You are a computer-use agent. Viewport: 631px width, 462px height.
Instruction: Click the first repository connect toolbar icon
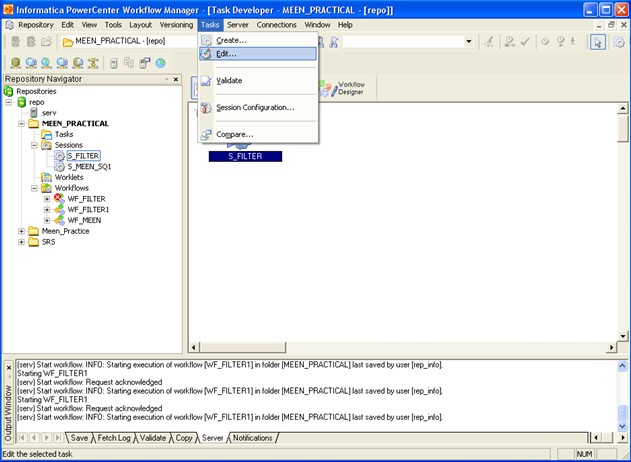click(15, 41)
